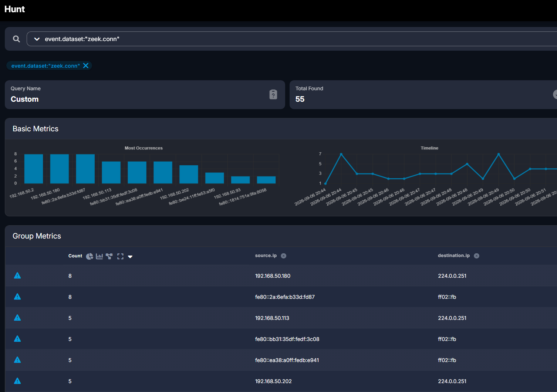Click destination 224.0.0.251 in 192.168.50.113 row
Viewport: 557px width, 392px height.
point(452,318)
